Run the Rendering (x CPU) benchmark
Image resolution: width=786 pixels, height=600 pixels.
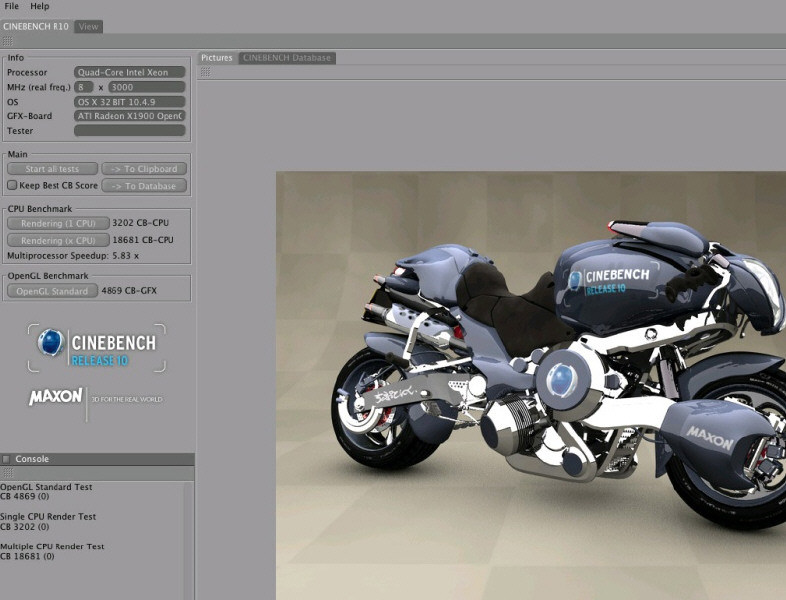(x=58, y=240)
